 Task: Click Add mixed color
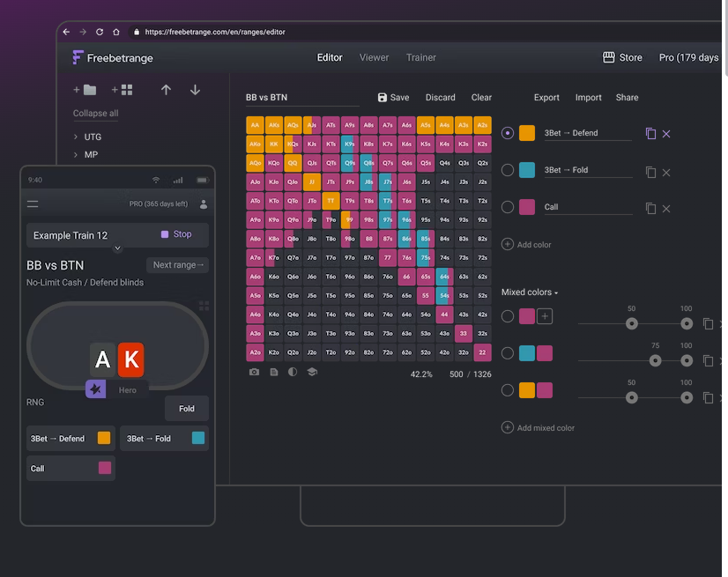[x=539, y=427]
